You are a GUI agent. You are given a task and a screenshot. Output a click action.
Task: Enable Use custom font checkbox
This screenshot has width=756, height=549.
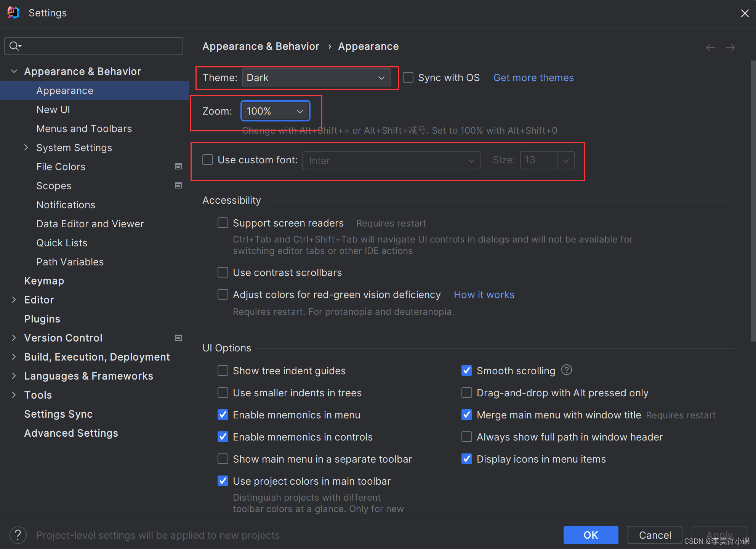coord(208,160)
